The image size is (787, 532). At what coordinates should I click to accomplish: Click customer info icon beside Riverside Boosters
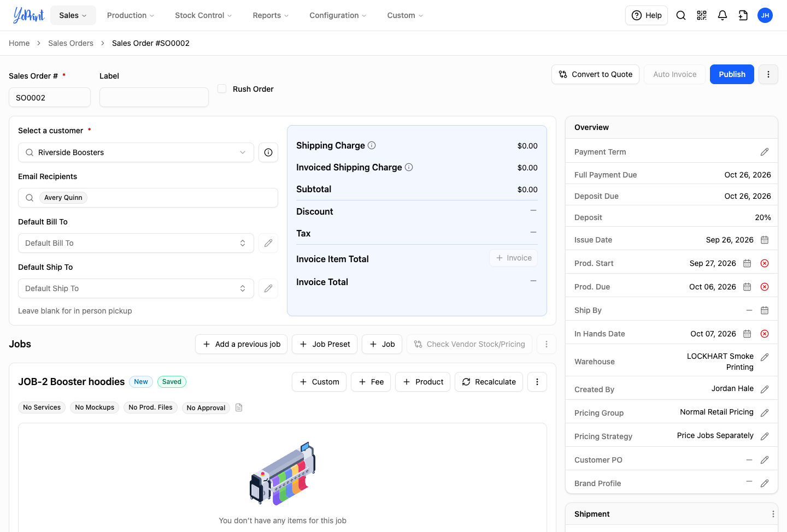point(268,152)
